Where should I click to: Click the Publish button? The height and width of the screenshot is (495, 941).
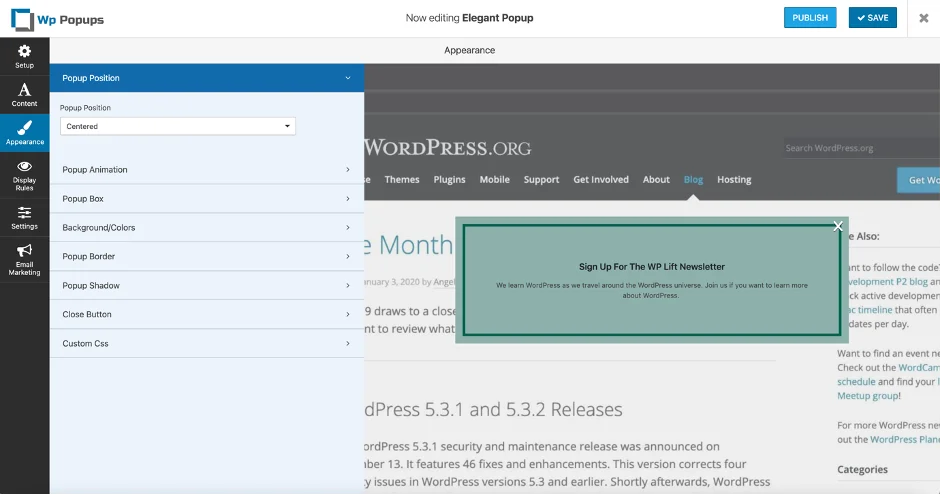pos(810,18)
